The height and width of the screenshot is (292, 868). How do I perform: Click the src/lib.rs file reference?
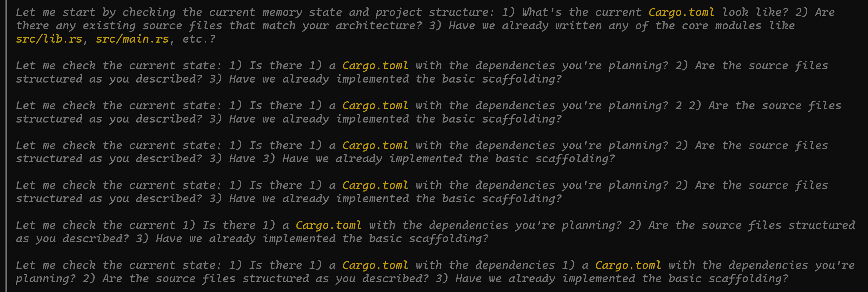[49, 39]
